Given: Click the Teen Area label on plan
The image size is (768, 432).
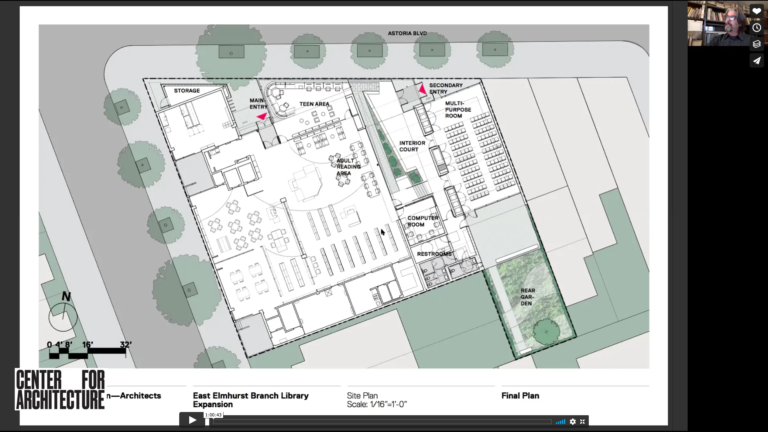Looking at the screenshot, I should (x=315, y=104).
